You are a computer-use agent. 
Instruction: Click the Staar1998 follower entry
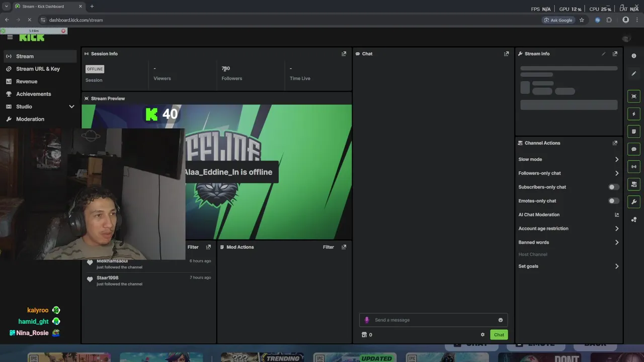(148, 281)
